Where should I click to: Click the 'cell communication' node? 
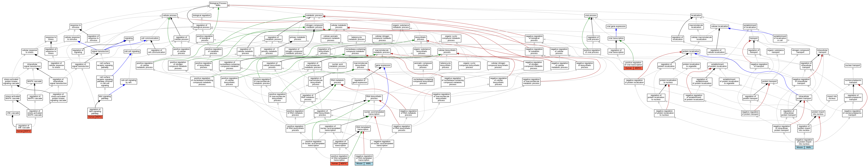coord(150,38)
